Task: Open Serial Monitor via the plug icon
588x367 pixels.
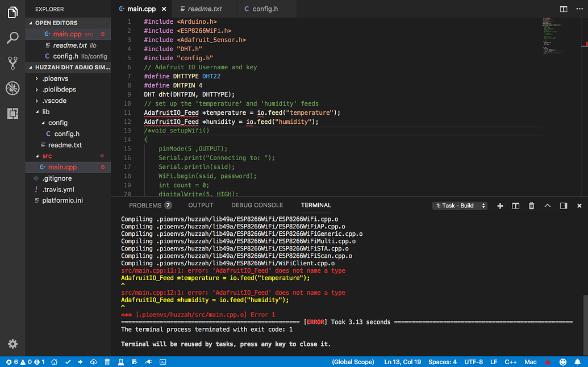Action: tap(147, 361)
